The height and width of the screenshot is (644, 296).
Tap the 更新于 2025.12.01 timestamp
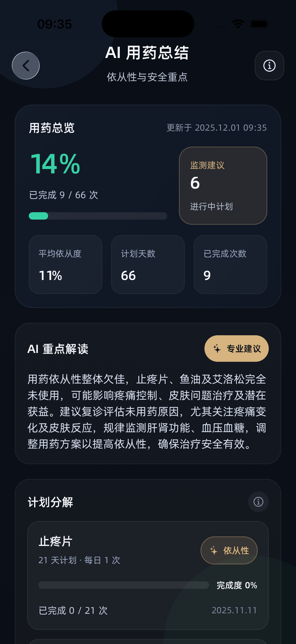tap(216, 128)
